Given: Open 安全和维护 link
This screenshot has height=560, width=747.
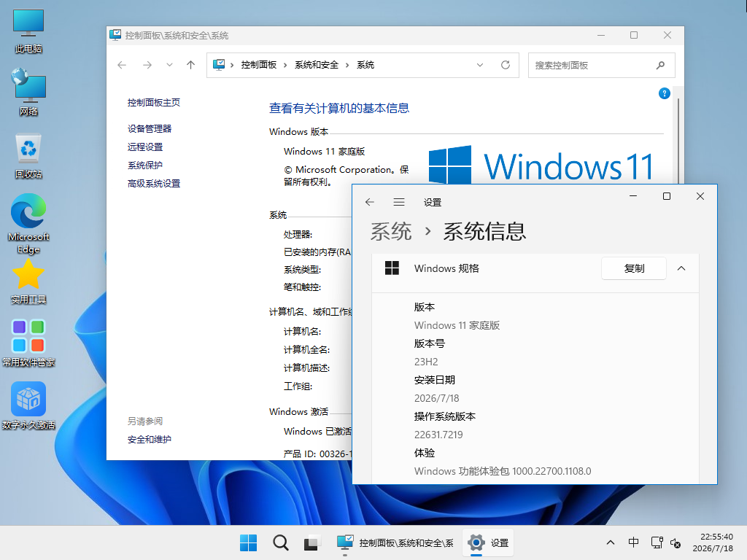Looking at the screenshot, I should [149, 440].
